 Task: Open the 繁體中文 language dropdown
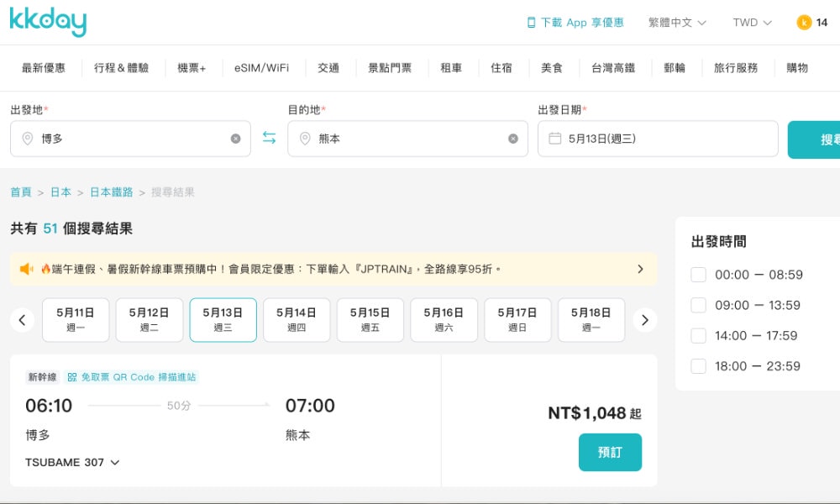click(x=677, y=23)
